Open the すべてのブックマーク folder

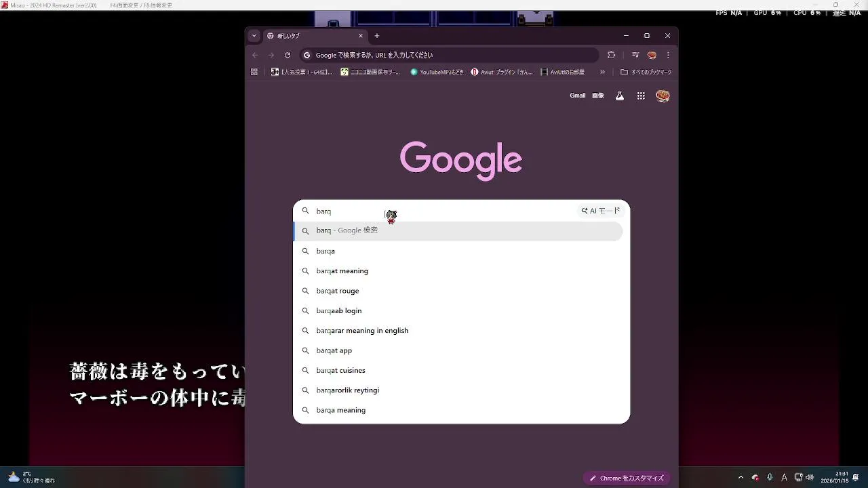point(646,72)
